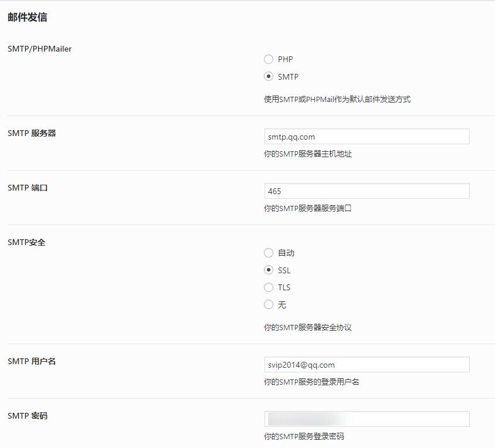Click the SMTP 用户名 field with svip2014@qq.com
This screenshot has height=448, width=495.
[x=367, y=364]
